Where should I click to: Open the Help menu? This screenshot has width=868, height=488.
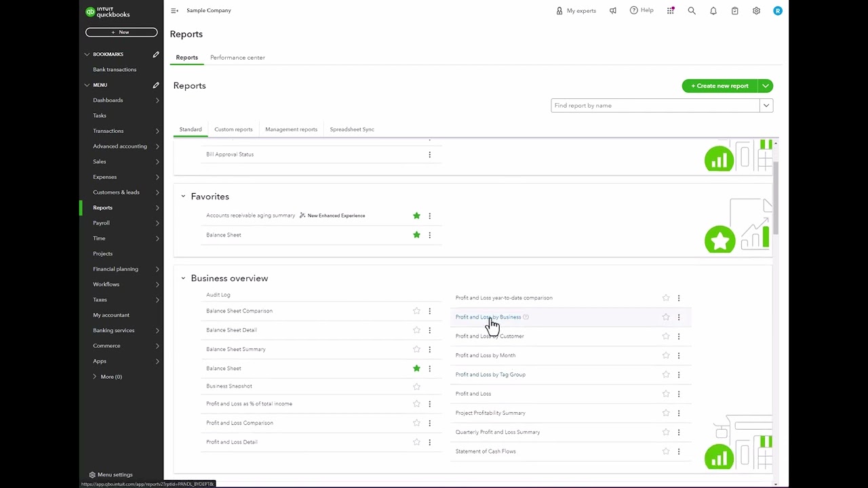point(642,11)
